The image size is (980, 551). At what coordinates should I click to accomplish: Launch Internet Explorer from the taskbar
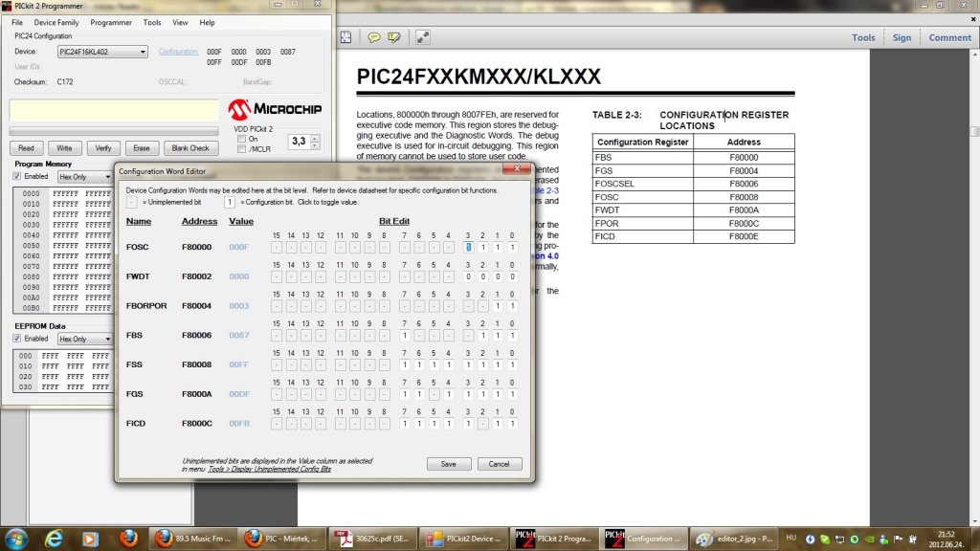coord(54,539)
